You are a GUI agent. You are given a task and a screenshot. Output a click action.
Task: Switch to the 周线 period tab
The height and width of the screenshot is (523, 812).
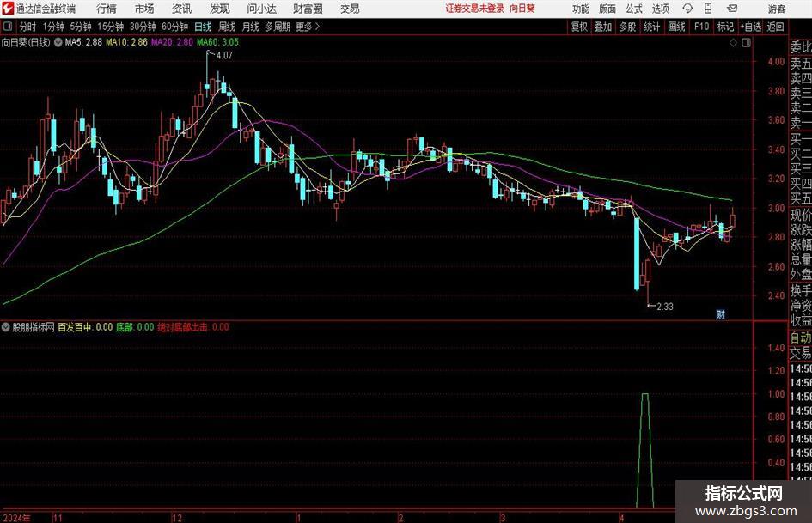[x=227, y=27]
